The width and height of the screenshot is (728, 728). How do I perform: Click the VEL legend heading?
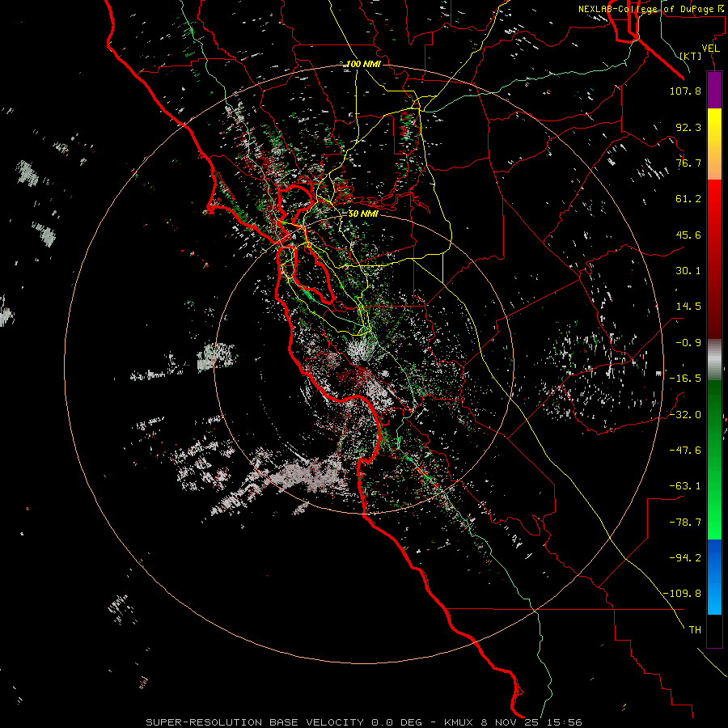click(710, 48)
